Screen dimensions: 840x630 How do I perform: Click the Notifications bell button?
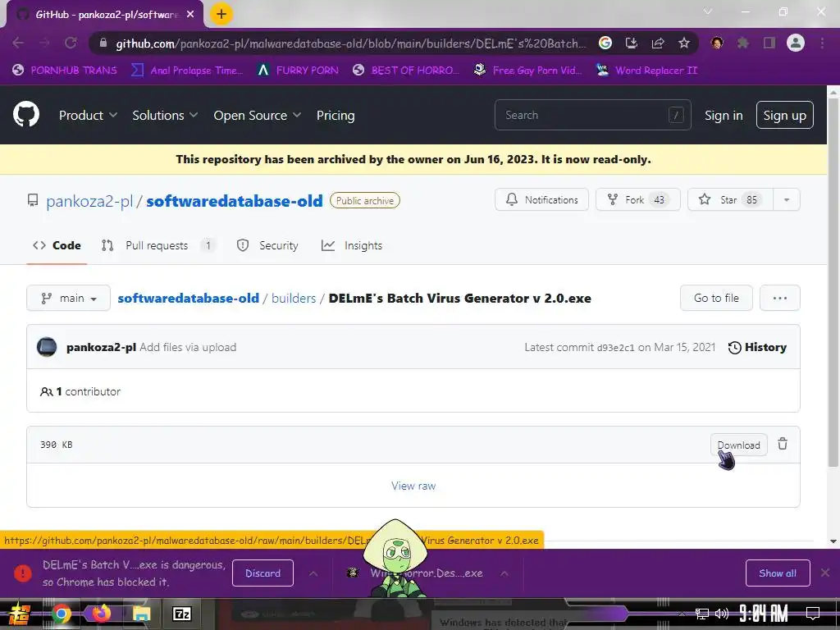(541, 199)
